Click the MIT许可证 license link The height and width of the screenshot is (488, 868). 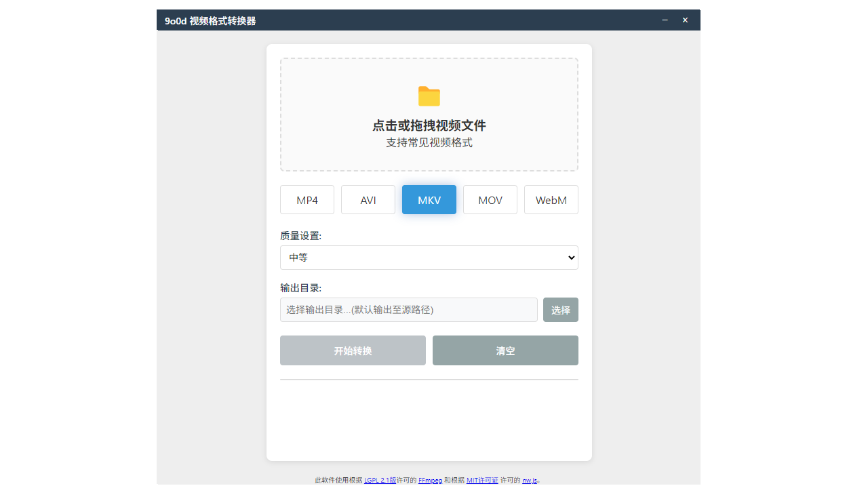482,480
